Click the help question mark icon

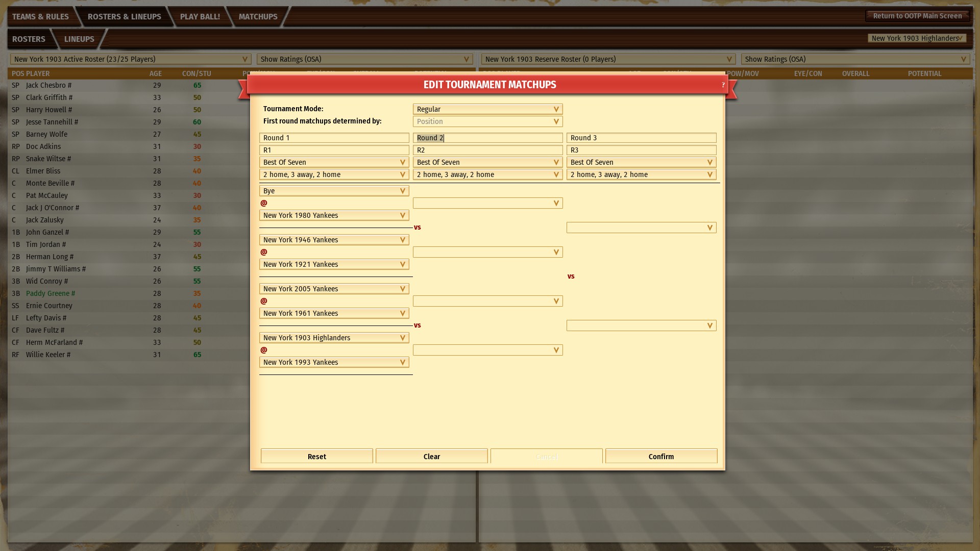[723, 85]
